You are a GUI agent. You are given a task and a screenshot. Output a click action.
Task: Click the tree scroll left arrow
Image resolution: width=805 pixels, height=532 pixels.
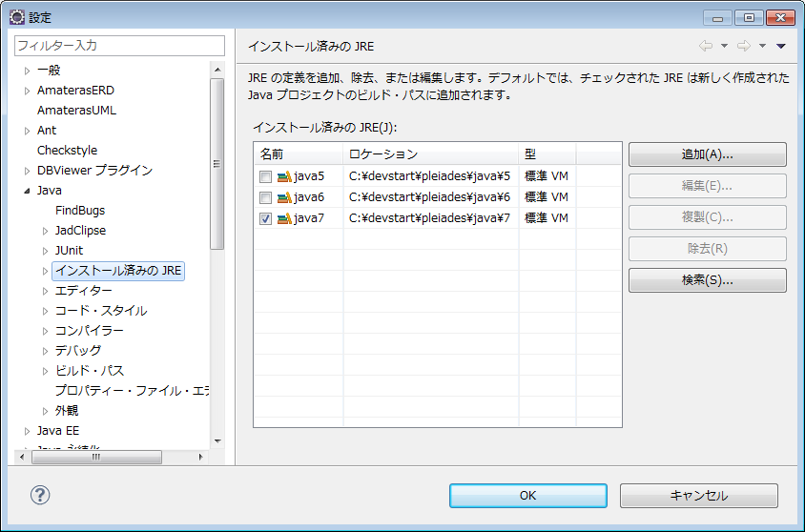[22, 457]
